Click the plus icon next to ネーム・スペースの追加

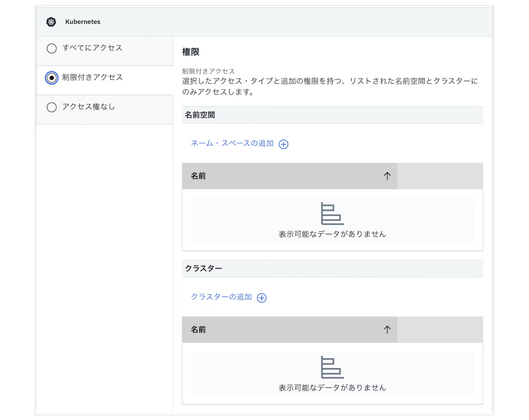(x=283, y=144)
